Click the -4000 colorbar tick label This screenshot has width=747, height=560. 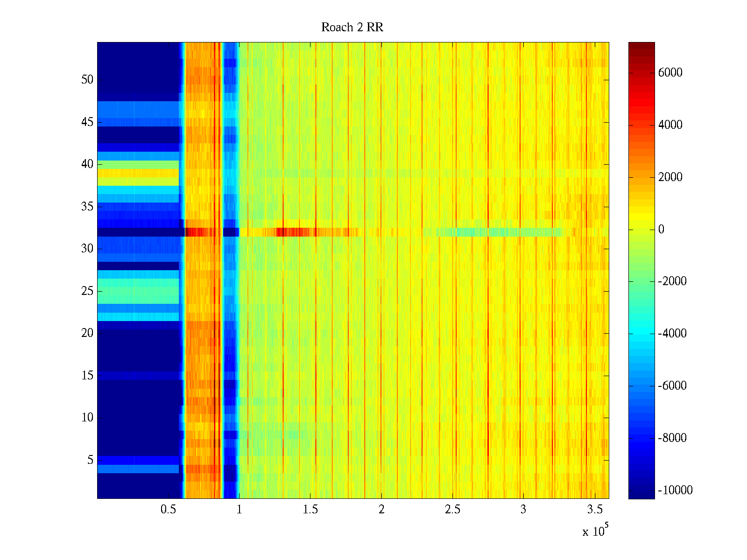(x=672, y=333)
